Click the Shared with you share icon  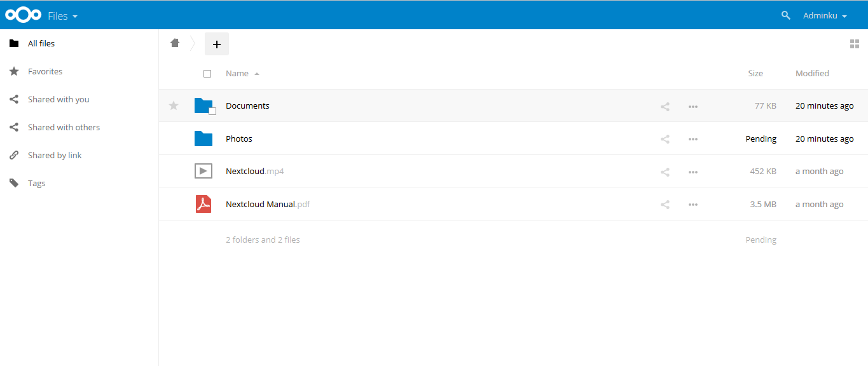click(14, 100)
